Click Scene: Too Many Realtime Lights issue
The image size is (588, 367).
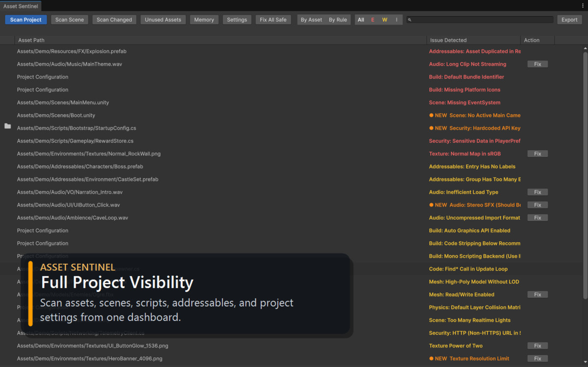(x=469, y=320)
